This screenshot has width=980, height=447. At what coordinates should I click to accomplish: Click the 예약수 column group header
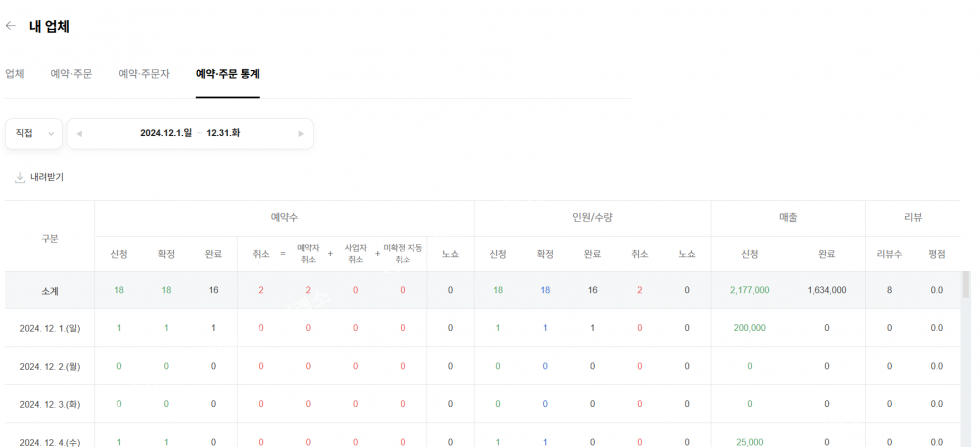point(284,217)
